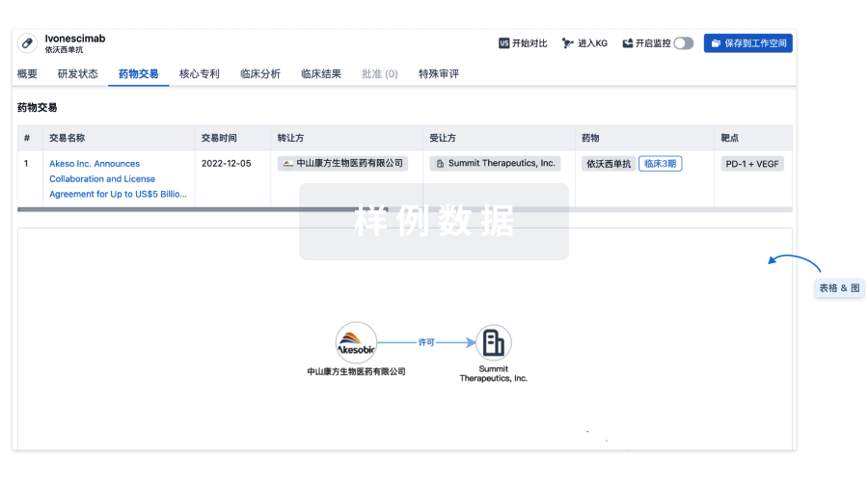
Task: Open the 研发状态 tab
Action: click(77, 74)
